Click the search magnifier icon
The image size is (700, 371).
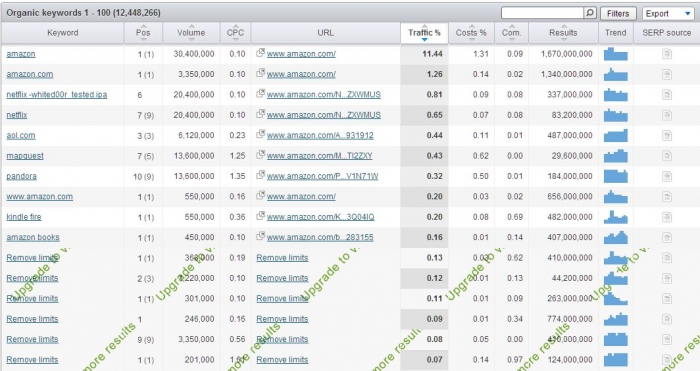[590, 13]
